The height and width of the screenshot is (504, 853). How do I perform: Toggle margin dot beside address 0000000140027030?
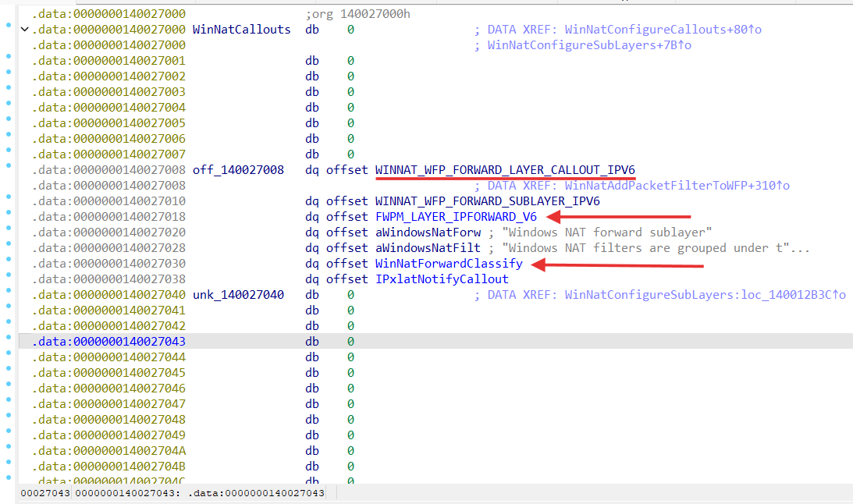pos(7,260)
